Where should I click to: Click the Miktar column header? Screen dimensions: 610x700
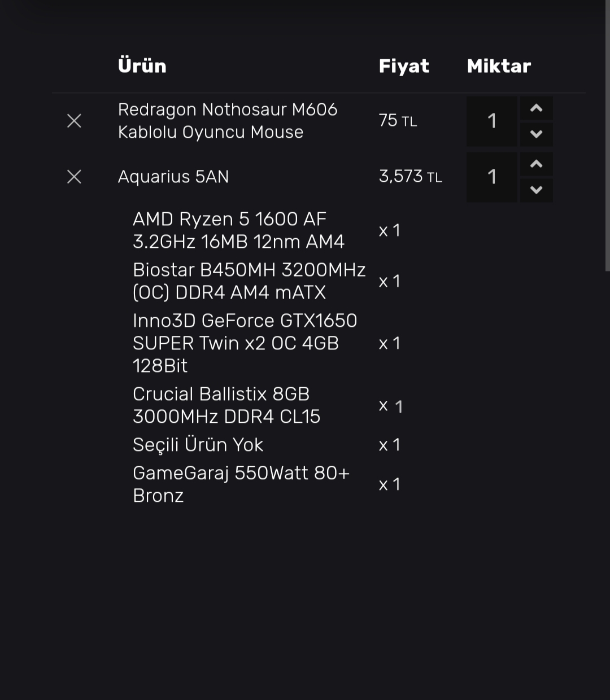point(499,66)
